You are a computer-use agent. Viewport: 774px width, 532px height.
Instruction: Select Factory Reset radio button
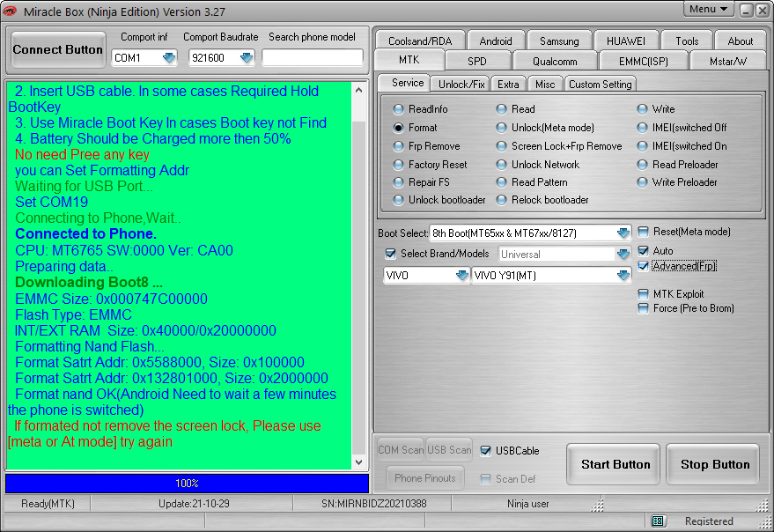[398, 165]
